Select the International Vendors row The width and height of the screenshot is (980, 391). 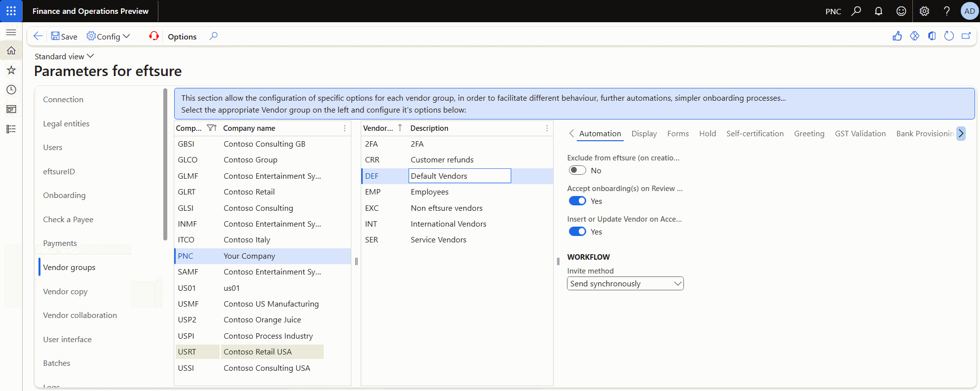[457, 224]
